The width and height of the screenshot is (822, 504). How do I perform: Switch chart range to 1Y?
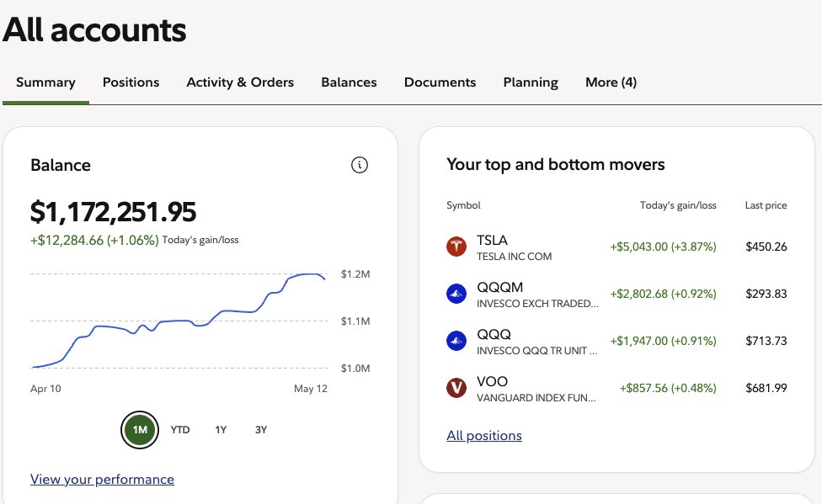[221, 430]
